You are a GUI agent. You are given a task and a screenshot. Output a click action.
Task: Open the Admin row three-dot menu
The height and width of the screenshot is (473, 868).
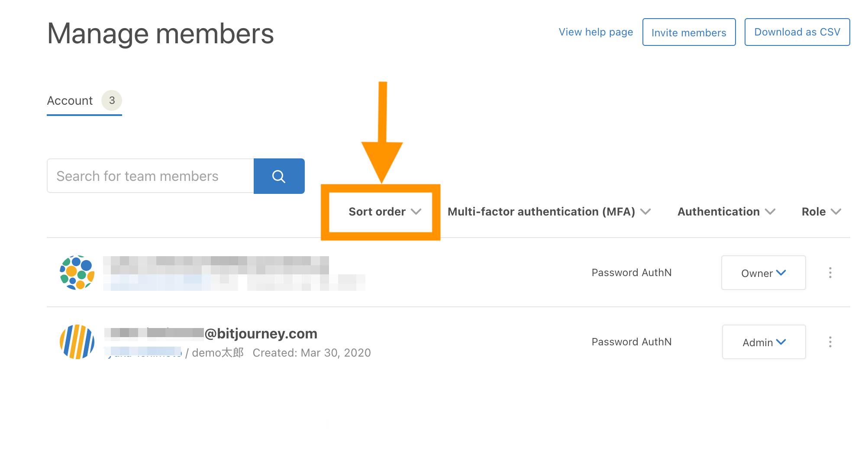[x=830, y=342]
